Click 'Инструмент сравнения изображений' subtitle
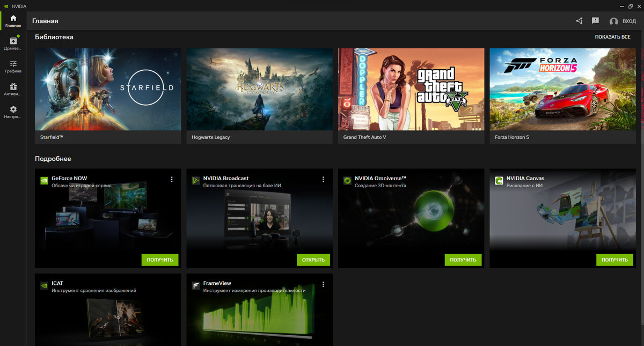 coord(94,291)
